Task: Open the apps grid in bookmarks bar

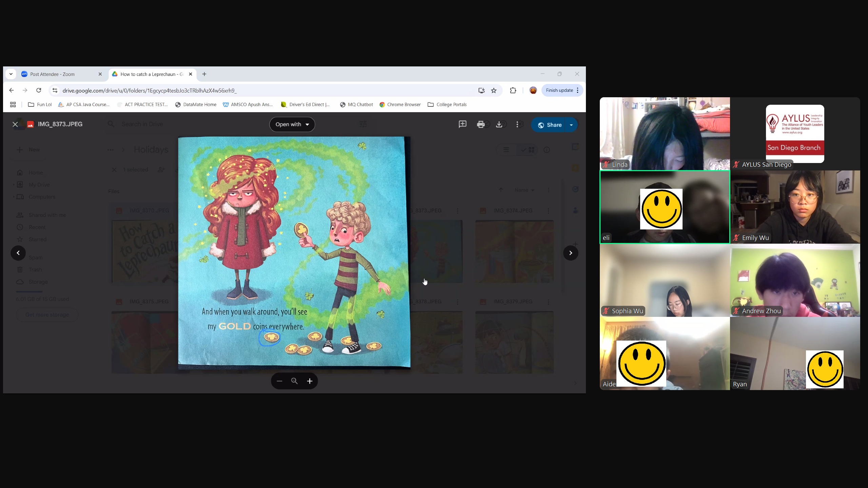Action: pyautogui.click(x=13, y=105)
